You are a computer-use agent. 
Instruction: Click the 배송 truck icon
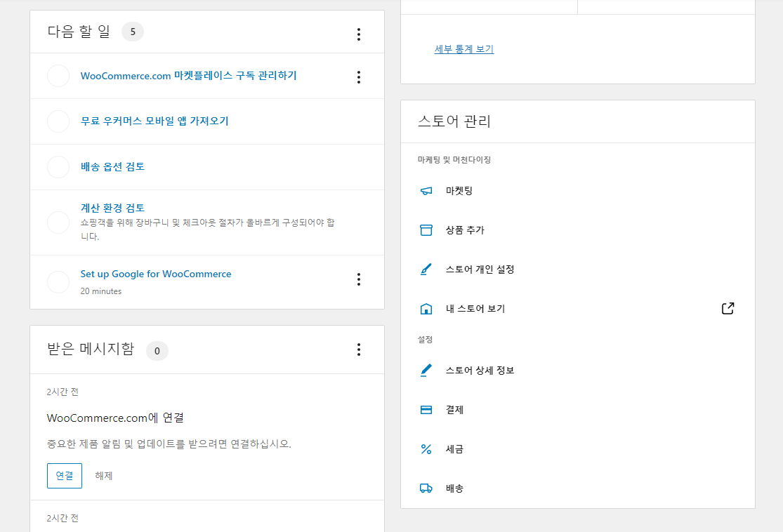pyautogui.click(x=426, y=488)
